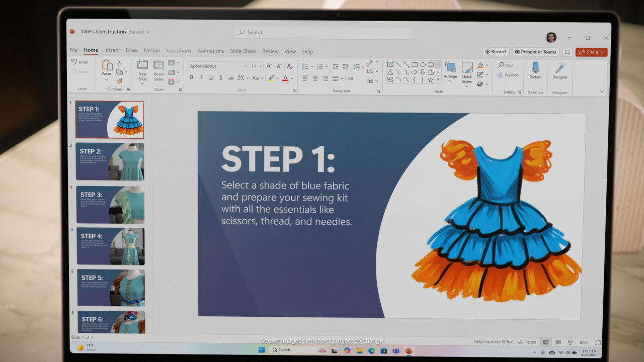
Task: Open Microsoft Edge from taskbar
Action: (372, 350)
